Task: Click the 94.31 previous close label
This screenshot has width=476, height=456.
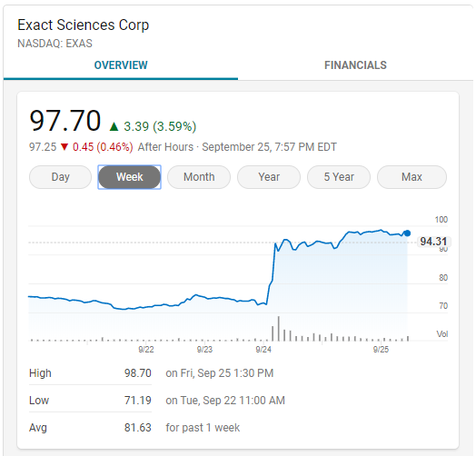Action: coord(433,242)
